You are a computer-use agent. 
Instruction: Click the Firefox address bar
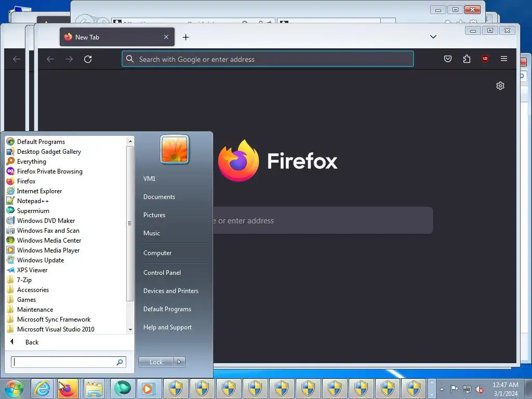pyautogui.click(x=268, y=59)
